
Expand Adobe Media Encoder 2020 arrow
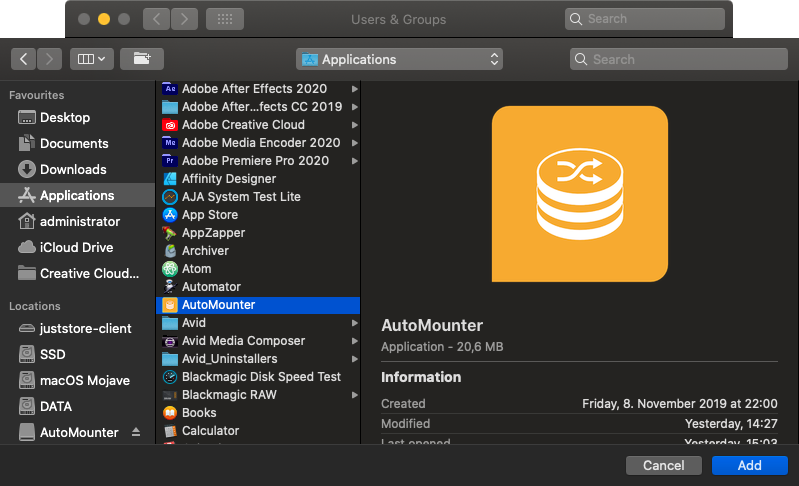(x=355, y=143)
